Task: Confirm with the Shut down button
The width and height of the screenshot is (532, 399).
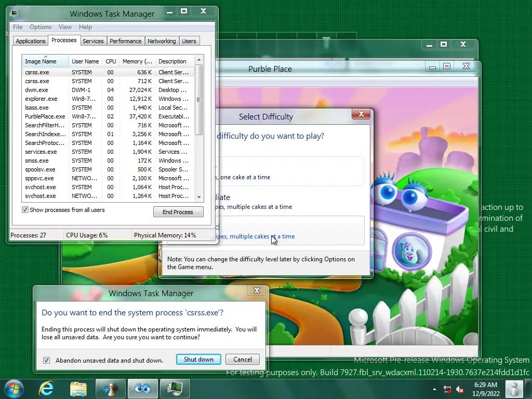Action: coord(198,360)
